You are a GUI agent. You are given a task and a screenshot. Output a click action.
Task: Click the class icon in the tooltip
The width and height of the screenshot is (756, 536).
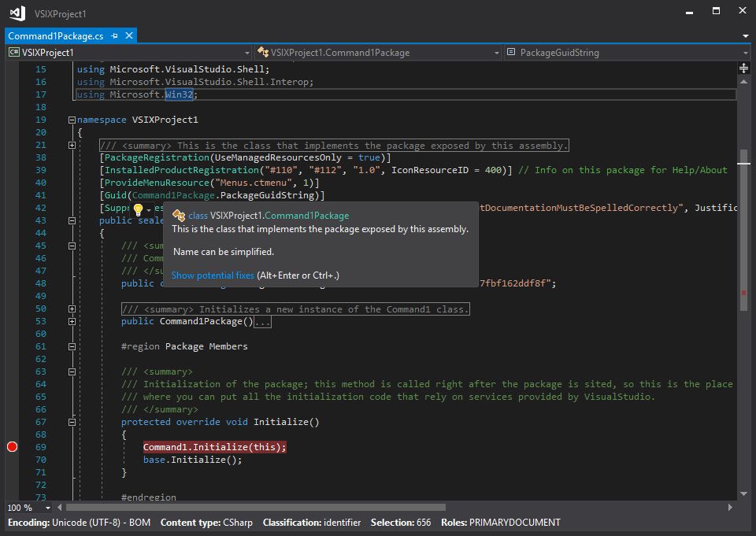[179, 215]
